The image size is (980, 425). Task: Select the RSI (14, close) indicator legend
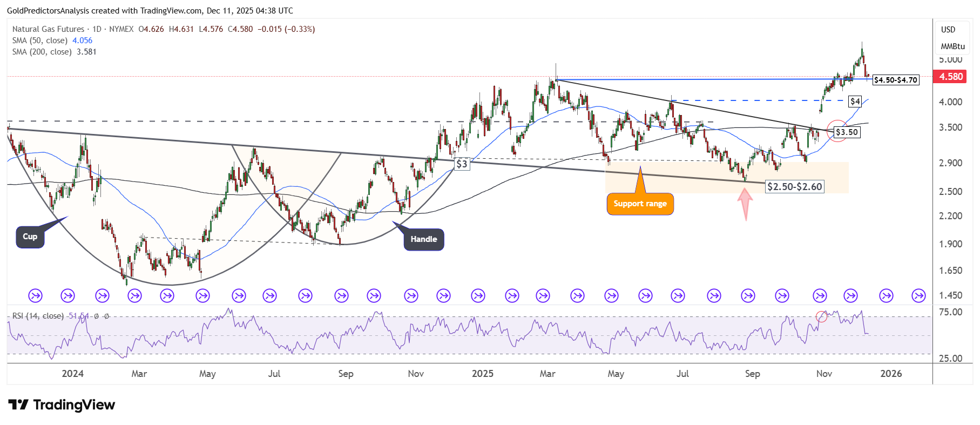coord(38,316)
